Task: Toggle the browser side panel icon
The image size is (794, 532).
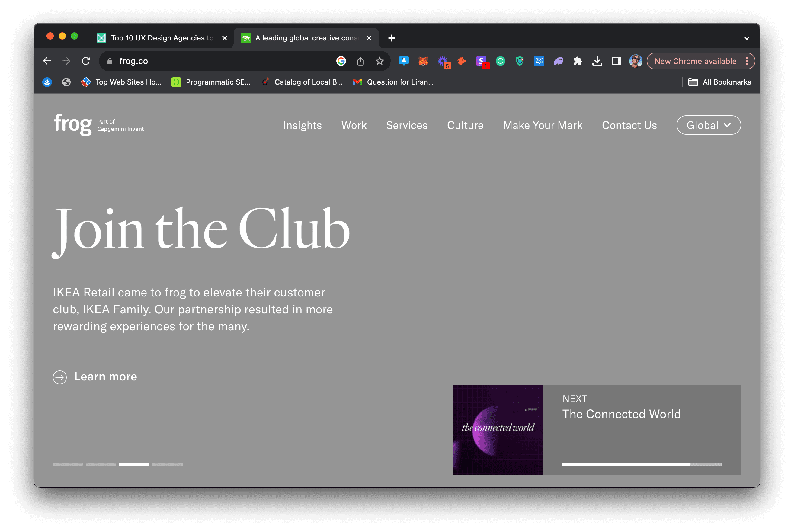Action: [616, 61]
